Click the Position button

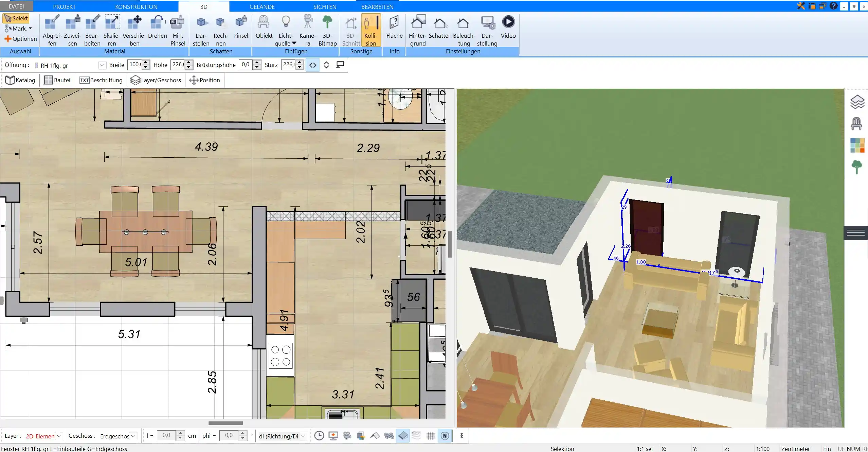pos(204,80)
